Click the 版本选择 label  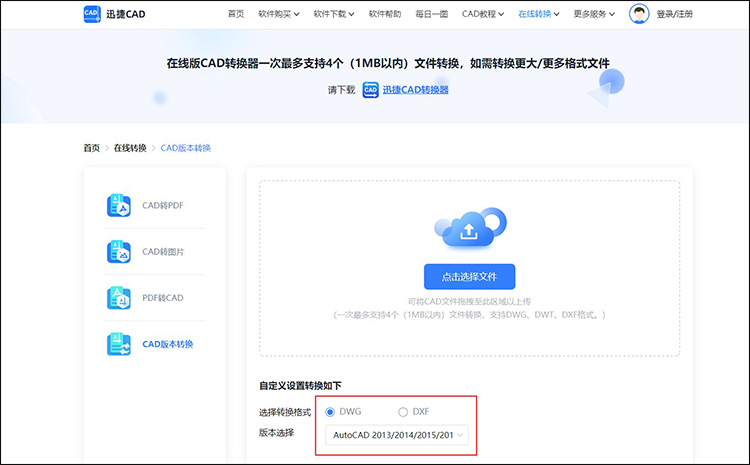click(x=276, y=432)
